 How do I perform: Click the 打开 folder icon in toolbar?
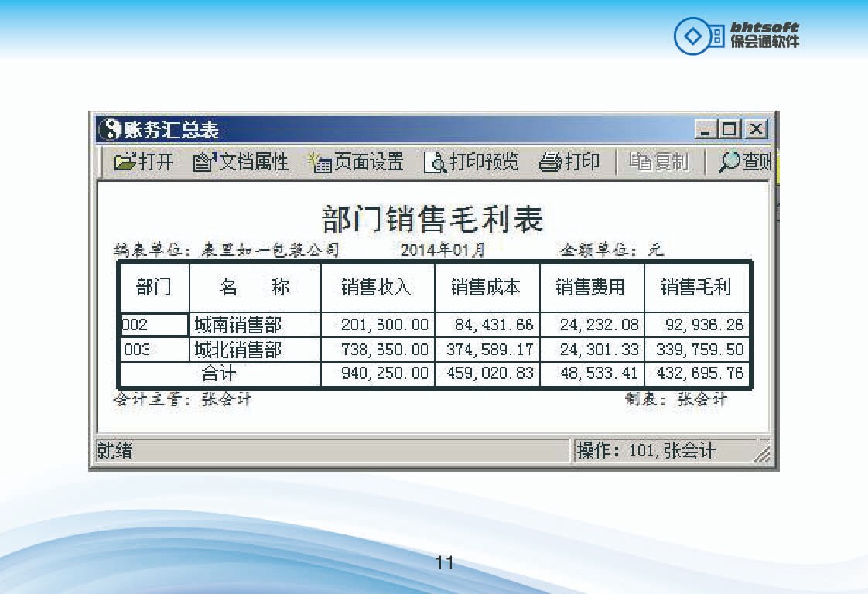click(125, 162)
